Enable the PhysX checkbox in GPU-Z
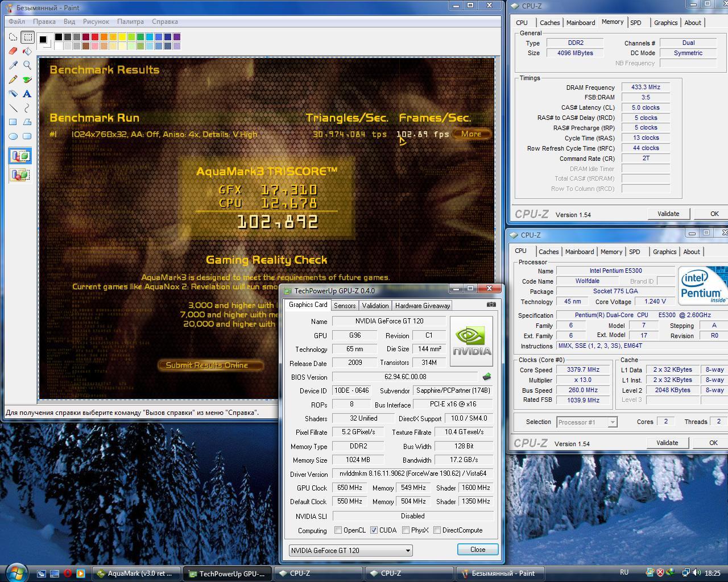This screenshot has width=728, height=582. click(406, 530)
